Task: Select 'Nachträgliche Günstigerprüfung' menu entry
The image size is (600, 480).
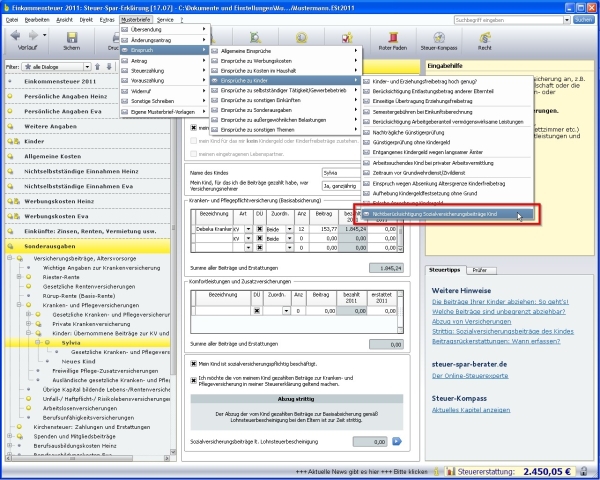Action: point(447,132)
